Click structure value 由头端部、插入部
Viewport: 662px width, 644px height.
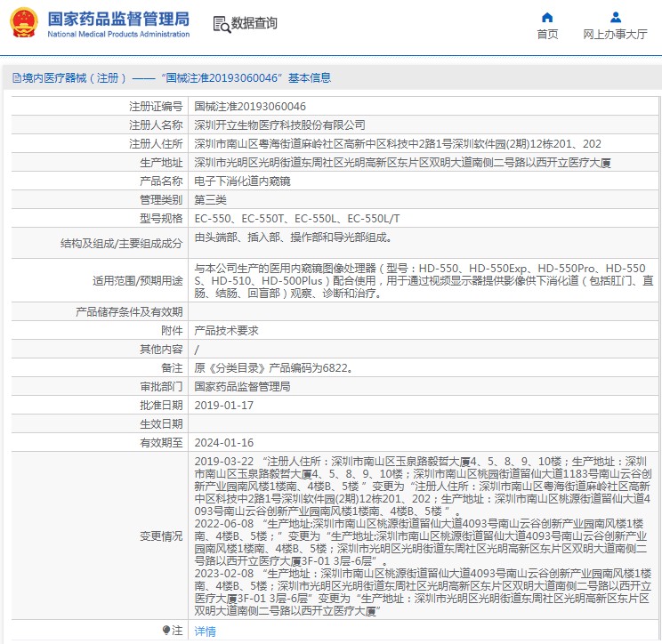point(295,237)
